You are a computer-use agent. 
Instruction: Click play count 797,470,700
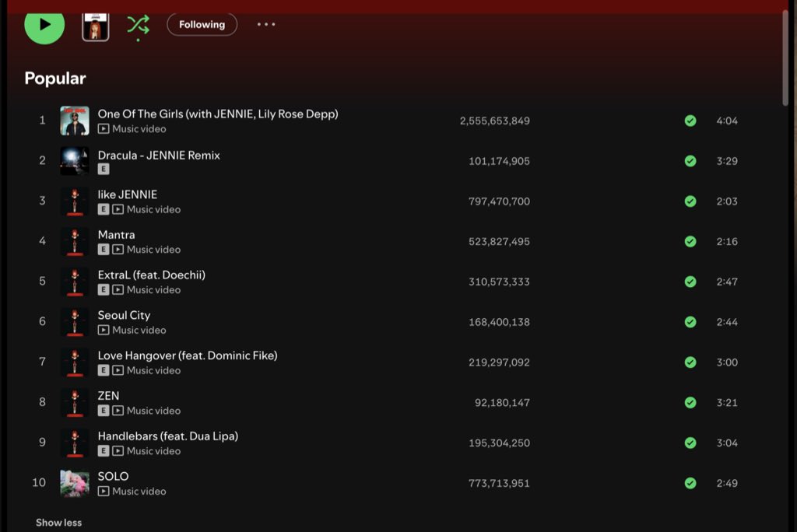pos(499,201)
